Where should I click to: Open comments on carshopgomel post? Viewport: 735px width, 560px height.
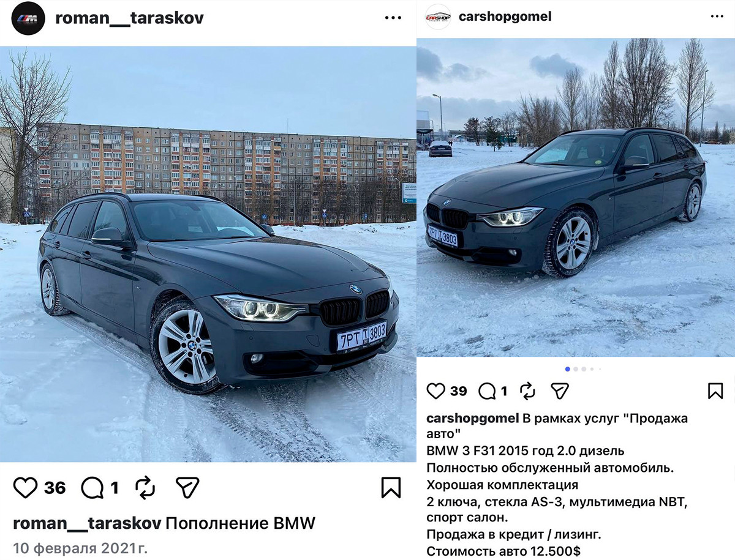coord(487,391)
